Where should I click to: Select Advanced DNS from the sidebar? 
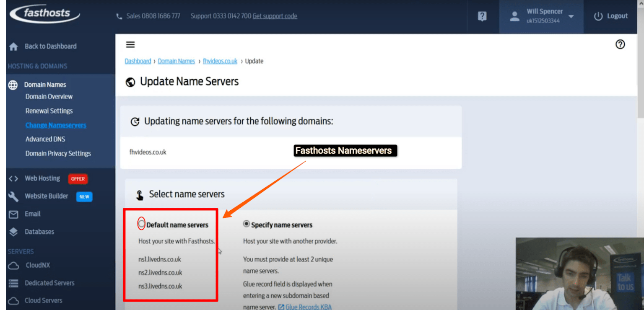[45, 139]
